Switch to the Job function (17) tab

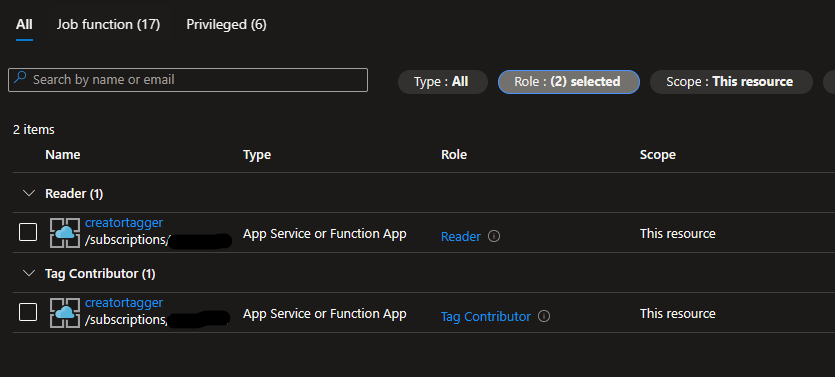(109, 24)
